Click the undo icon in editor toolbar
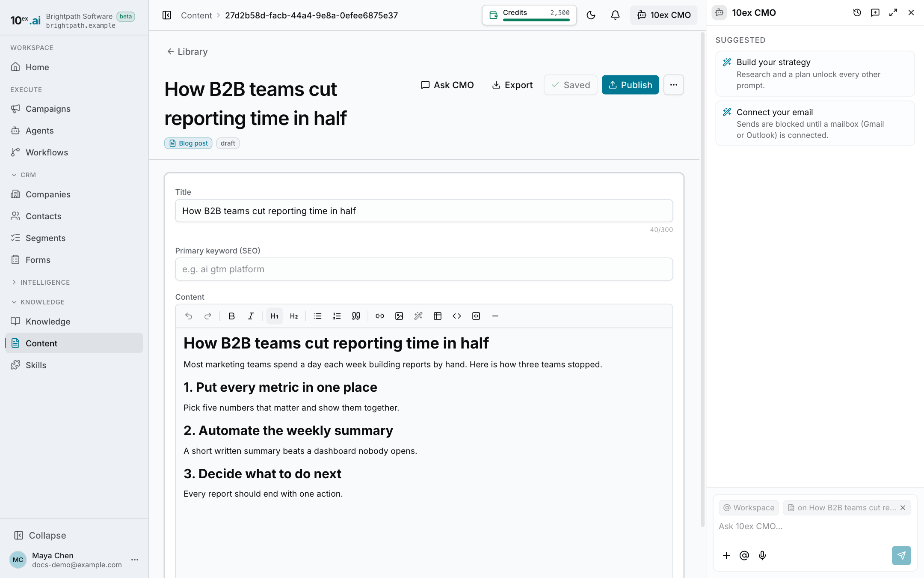Image resolution: width=924 pixels, height=578 pixels. (x=189, y=316)
